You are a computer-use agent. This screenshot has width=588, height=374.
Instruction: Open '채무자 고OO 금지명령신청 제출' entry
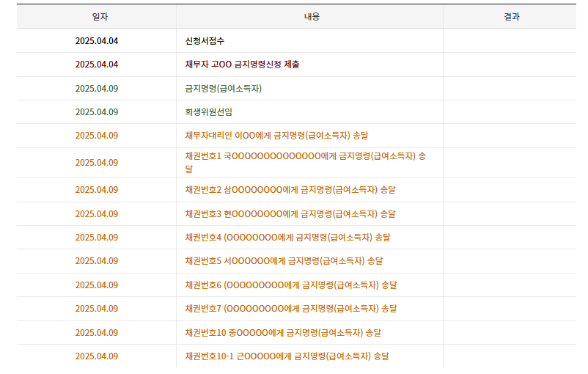click(x=242, y=65)
